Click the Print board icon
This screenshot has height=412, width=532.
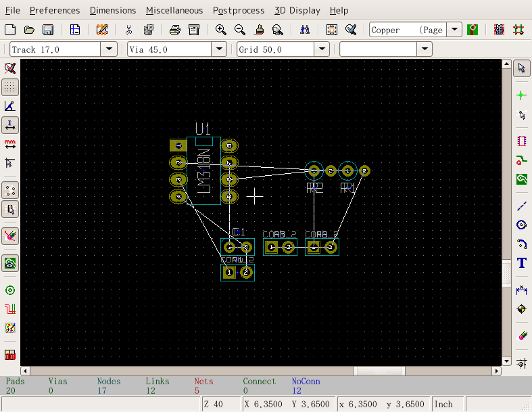coord(174,30)
